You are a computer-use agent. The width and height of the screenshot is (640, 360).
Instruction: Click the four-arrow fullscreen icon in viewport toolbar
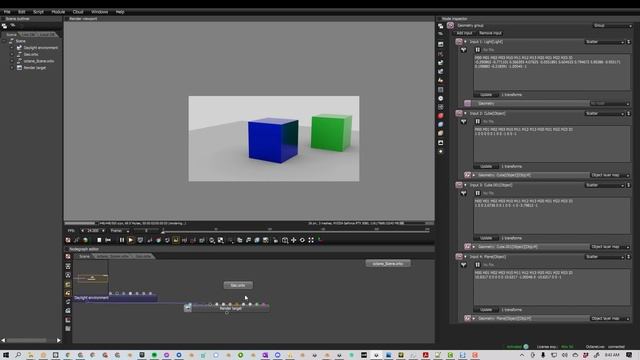pos(311,240)
